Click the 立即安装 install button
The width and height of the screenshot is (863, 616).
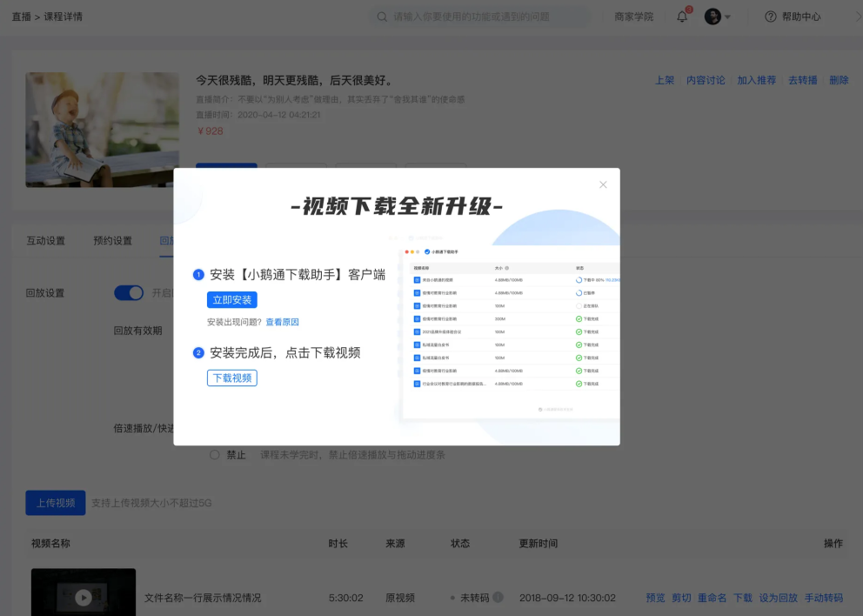click(231, 299)
